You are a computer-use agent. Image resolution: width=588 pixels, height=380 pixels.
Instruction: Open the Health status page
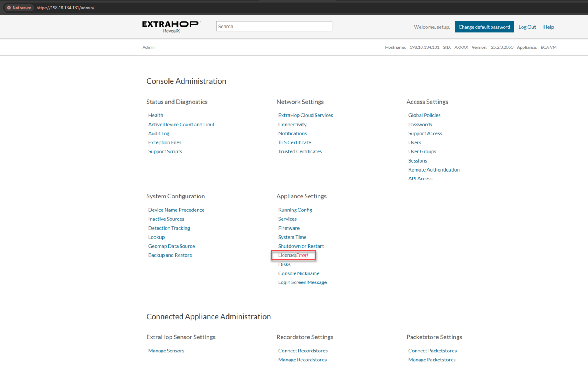156,115
